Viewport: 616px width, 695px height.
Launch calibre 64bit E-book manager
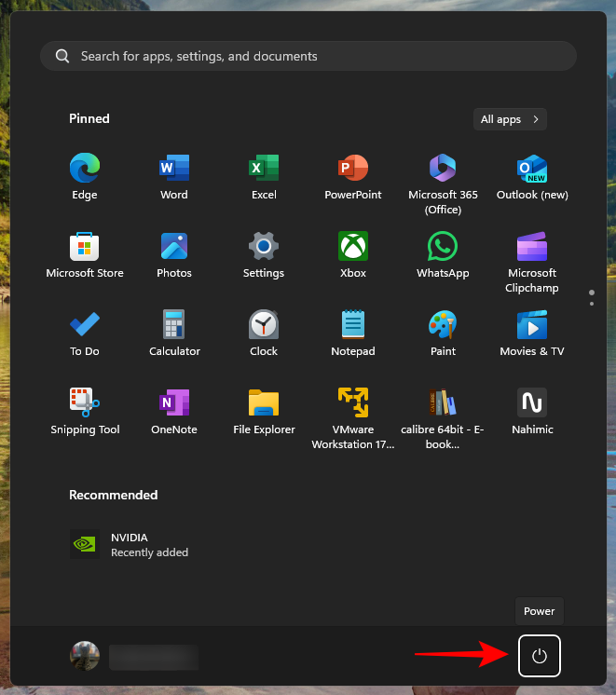[443, 404]
